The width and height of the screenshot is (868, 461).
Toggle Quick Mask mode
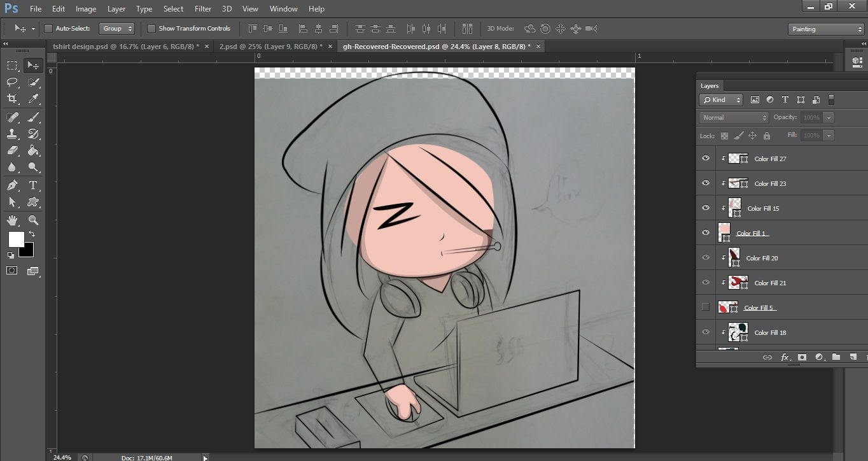pyautogui.click(x=12, y=271)
